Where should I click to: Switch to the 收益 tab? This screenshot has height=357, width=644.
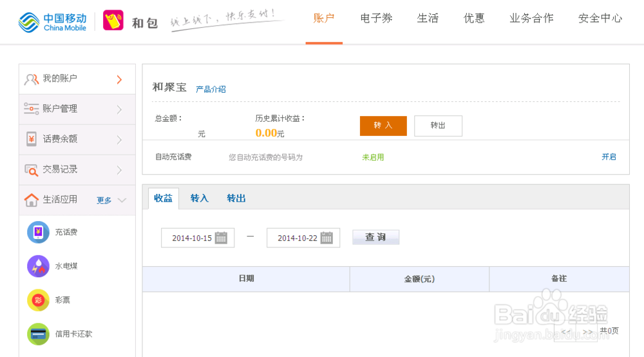(x=163, y=198)
